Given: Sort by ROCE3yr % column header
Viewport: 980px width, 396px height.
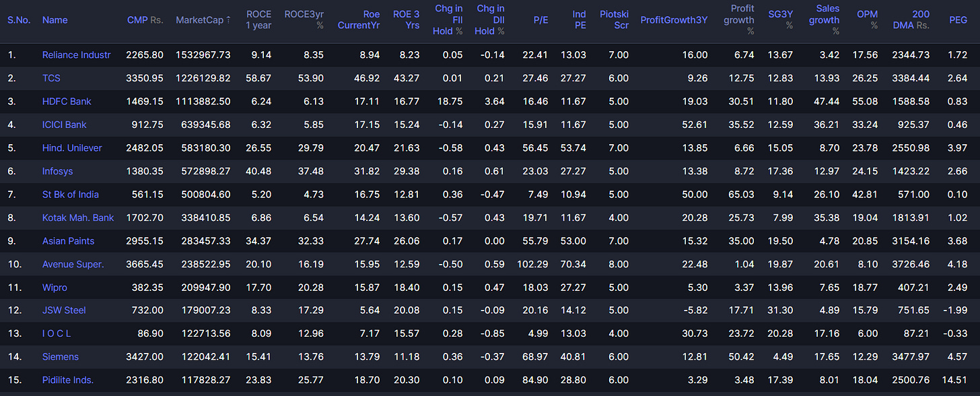Looking at the screenshot, I should (x=304, y=20).
